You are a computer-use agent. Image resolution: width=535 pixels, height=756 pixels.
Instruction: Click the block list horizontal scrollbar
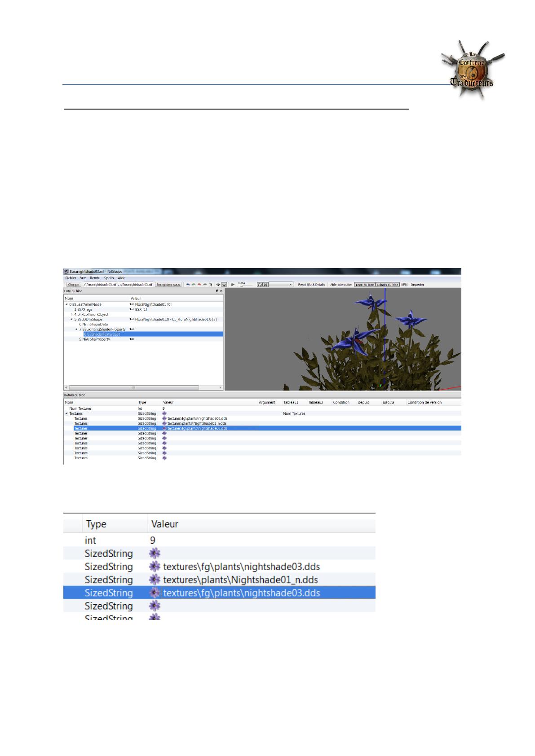click(x=133, y=387)
